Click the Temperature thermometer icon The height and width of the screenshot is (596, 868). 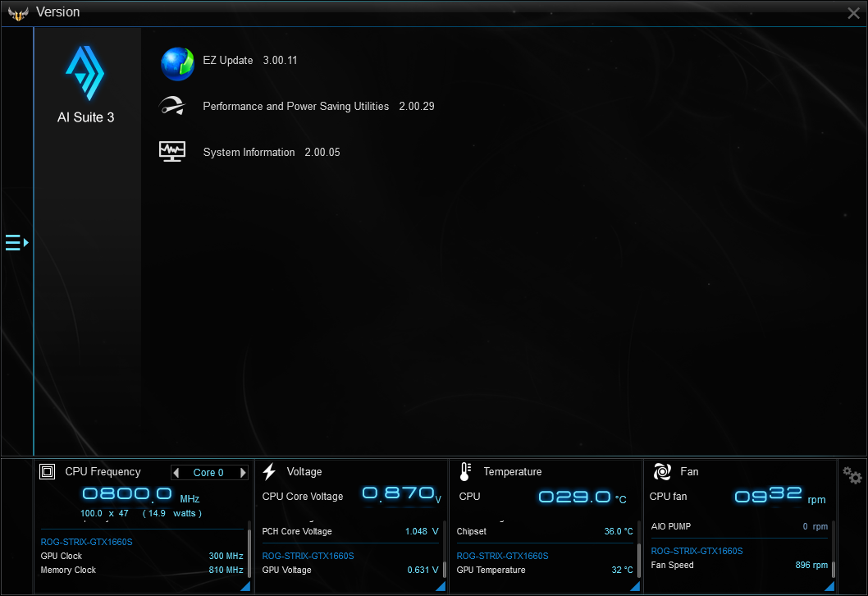point(465,471)
